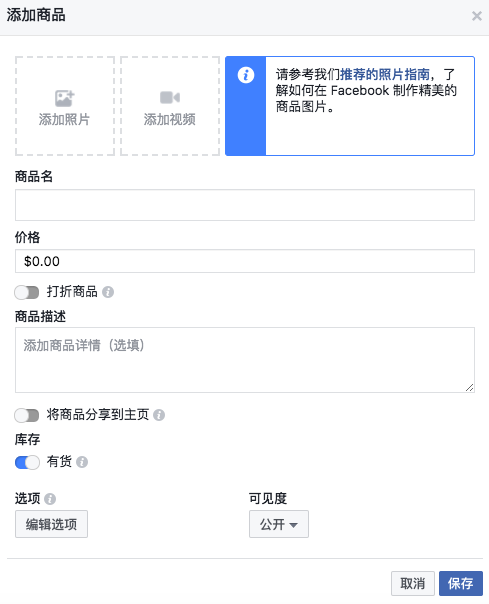Enable the 打折商品 toggle

pos(27,292)
